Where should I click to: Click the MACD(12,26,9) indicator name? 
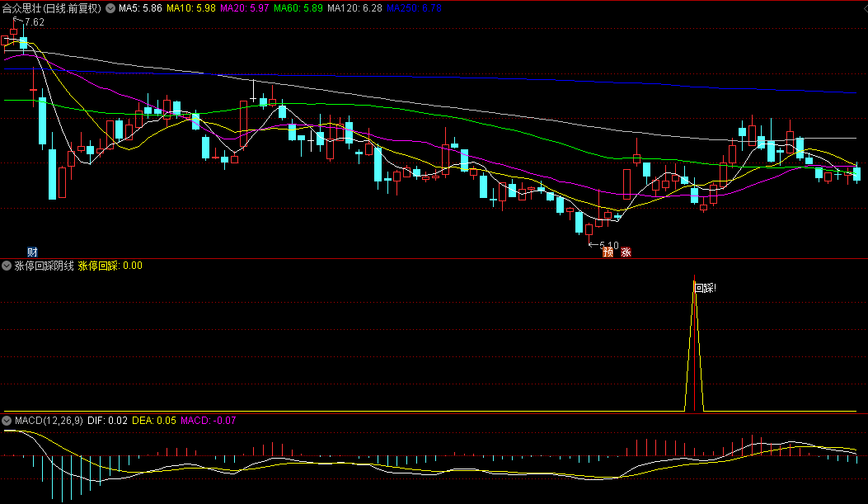click(x=49, y=421)
